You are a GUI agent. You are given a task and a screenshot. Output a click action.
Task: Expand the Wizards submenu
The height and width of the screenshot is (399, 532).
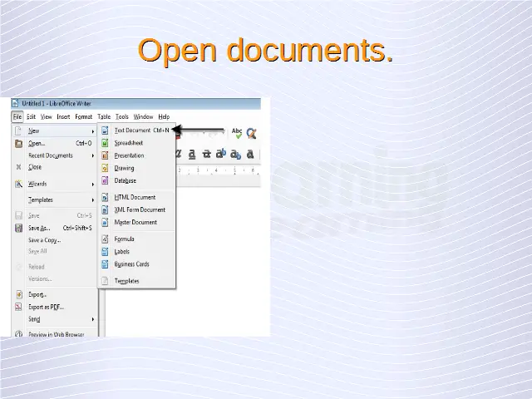tap(38, 184)
